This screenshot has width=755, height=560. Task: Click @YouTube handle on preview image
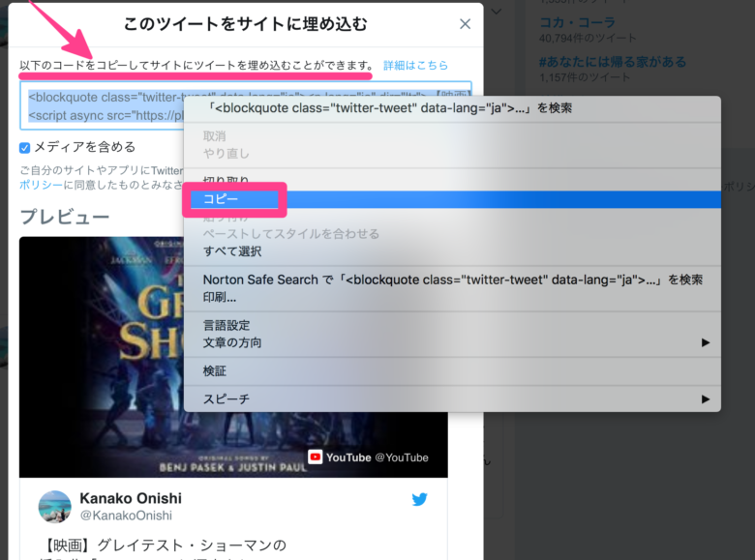[x=402, y=457]
